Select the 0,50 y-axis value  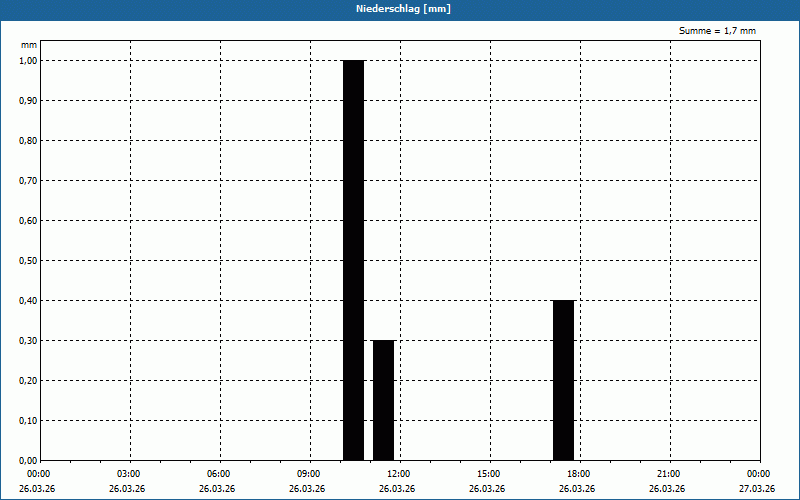pyautogui.click(x=28, y=261)
